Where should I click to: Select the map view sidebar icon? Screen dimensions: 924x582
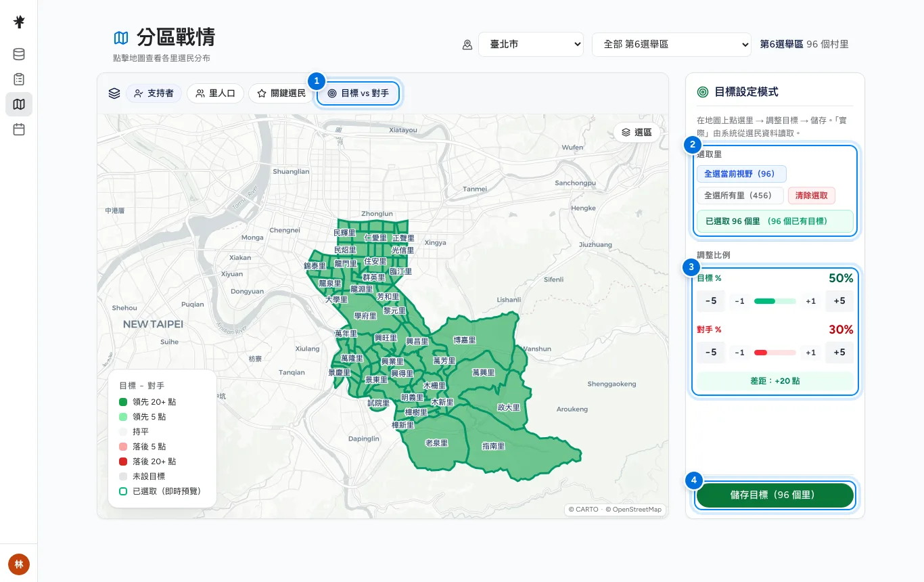19,104
